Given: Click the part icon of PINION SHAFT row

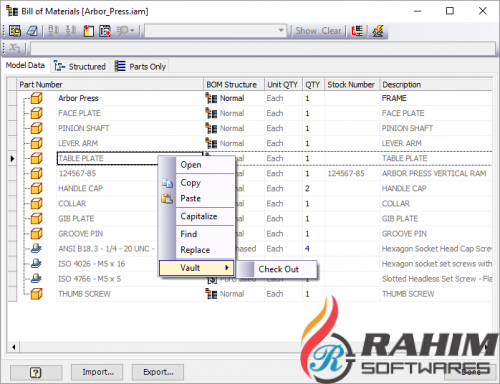Looking at the screenshot, I should (36, 128).
